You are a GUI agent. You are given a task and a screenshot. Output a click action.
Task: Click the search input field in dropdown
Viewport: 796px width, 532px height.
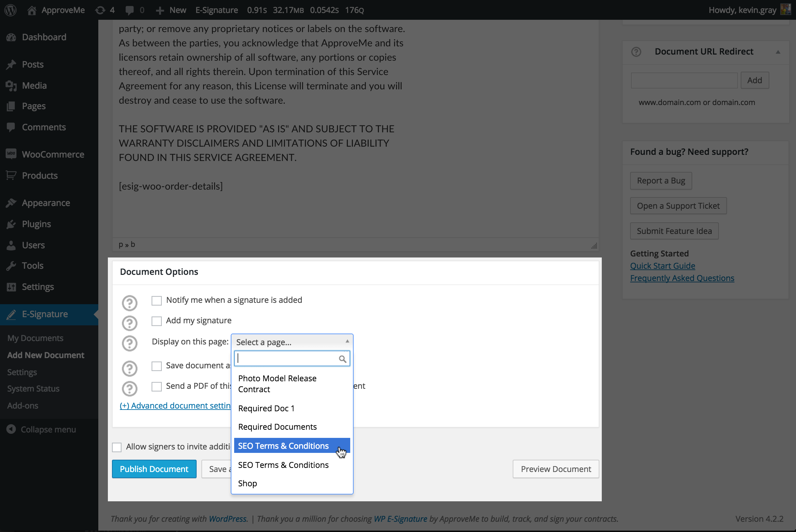291,358
